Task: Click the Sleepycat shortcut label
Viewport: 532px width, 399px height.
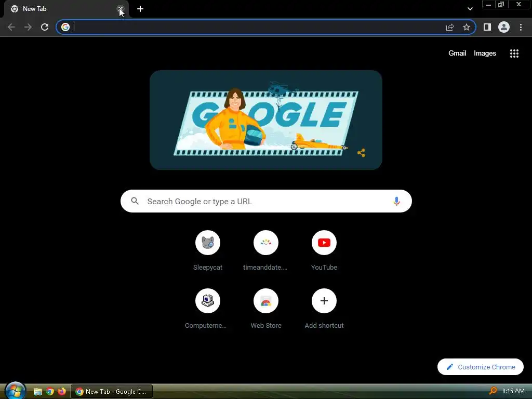Action: 208,268
